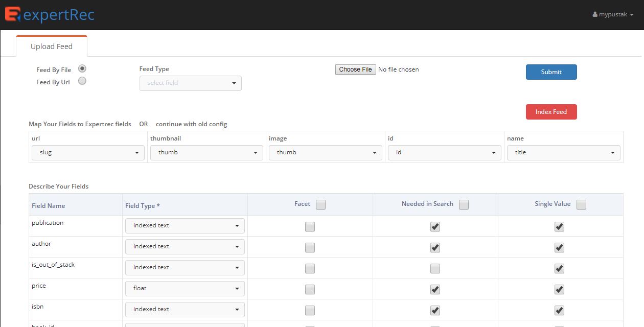Click the Index Feed button

pos(551,111)
